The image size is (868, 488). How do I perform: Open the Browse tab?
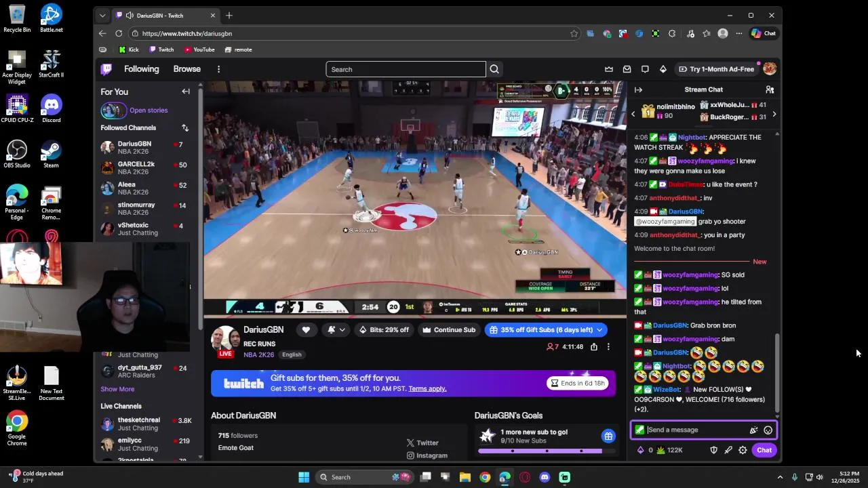(x=186, y=69)
